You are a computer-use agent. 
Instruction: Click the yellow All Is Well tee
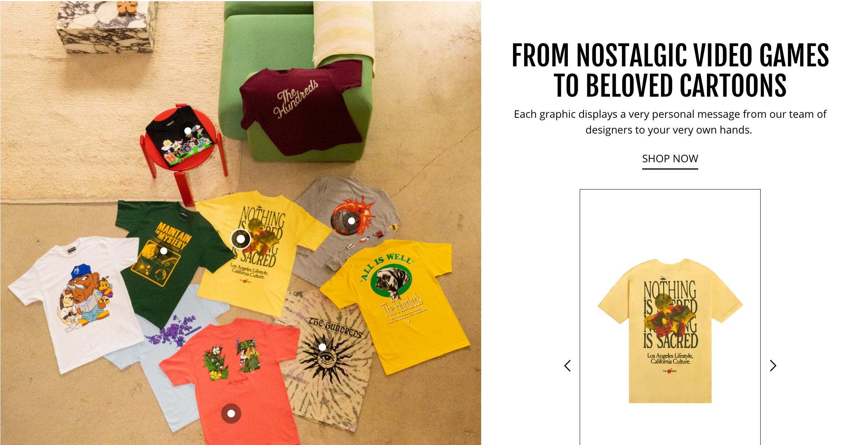[395, 303]
